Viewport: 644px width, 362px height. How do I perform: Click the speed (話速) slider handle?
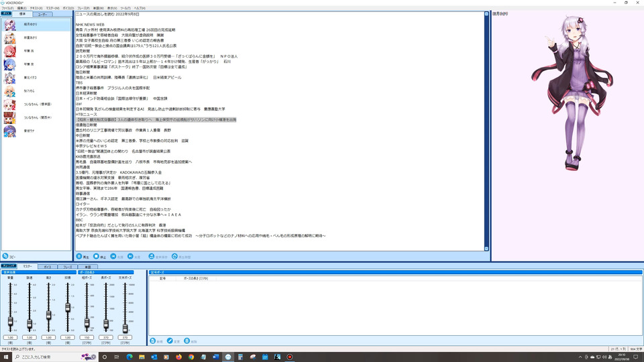click(30, 324)
